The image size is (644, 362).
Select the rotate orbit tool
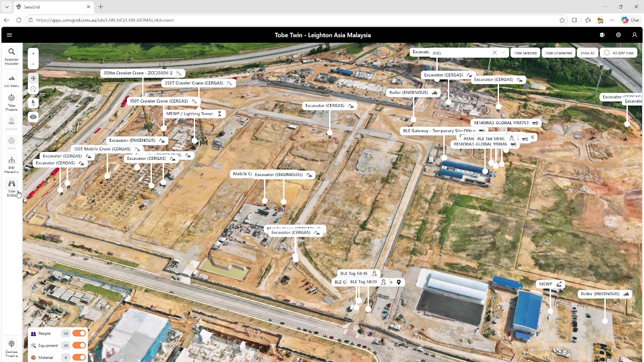[x=33, y=89]
